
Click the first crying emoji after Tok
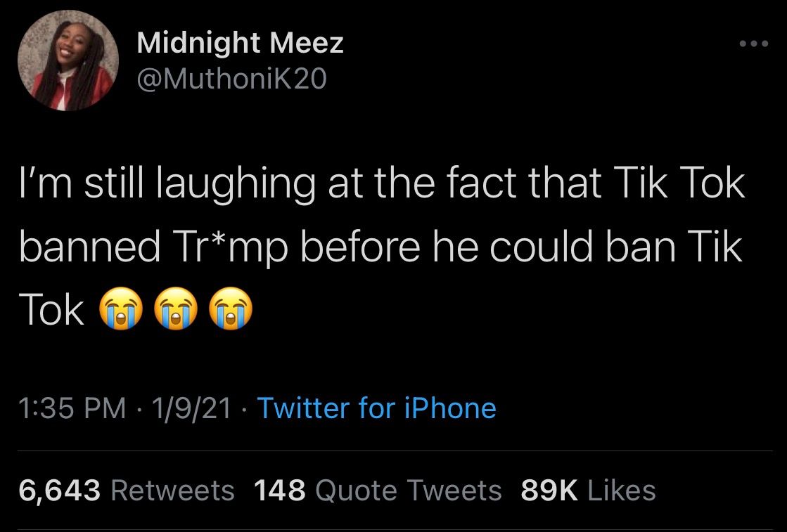pyautogui.click(x=121, y=310)
